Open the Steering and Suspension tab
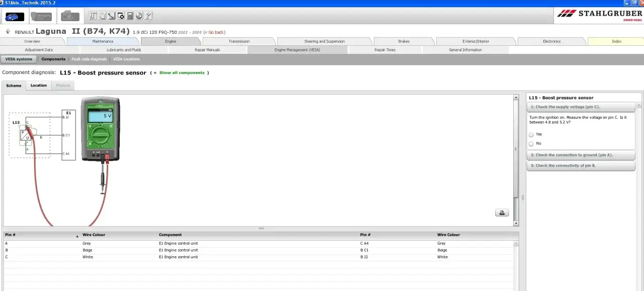The height and width of the screenshot is (291, 644). [x=325, y=41]
